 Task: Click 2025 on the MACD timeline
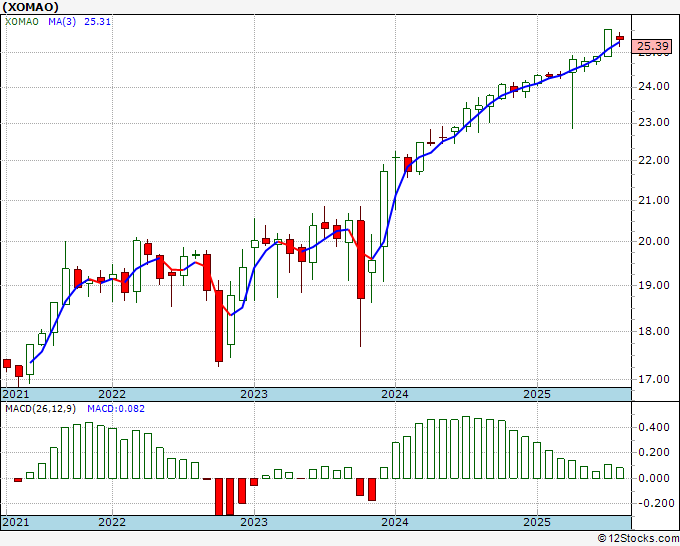(x=537, y=522)
